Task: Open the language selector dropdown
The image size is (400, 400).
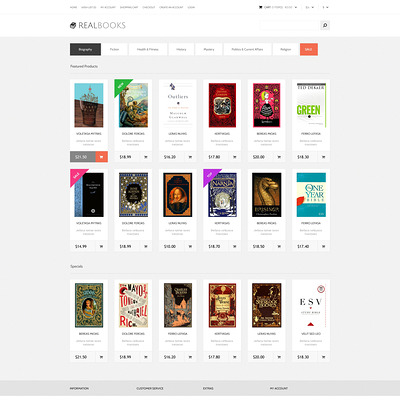Action: tap(310, 7)
